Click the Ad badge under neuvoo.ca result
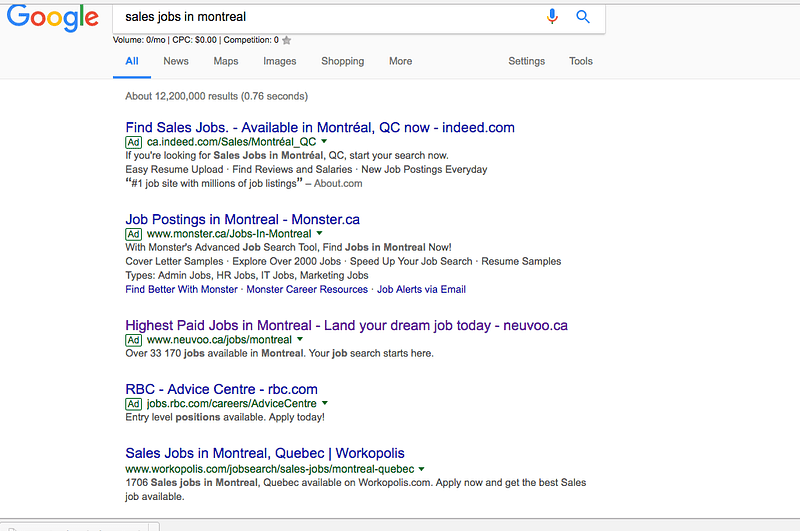Viewport: 800px width, 531px height. tap(133, 340)
